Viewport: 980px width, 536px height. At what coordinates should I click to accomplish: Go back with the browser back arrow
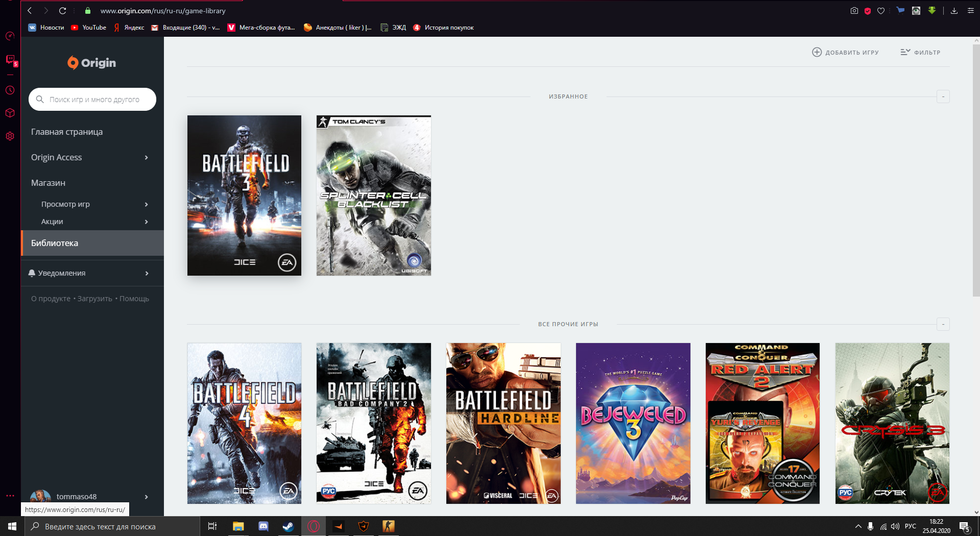click(x=30, y=11)
